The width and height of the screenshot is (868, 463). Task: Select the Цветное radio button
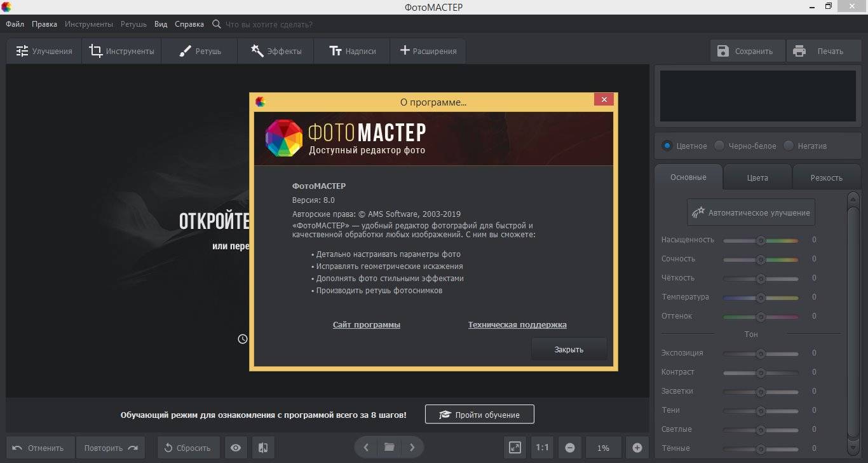tap(667, 146)
